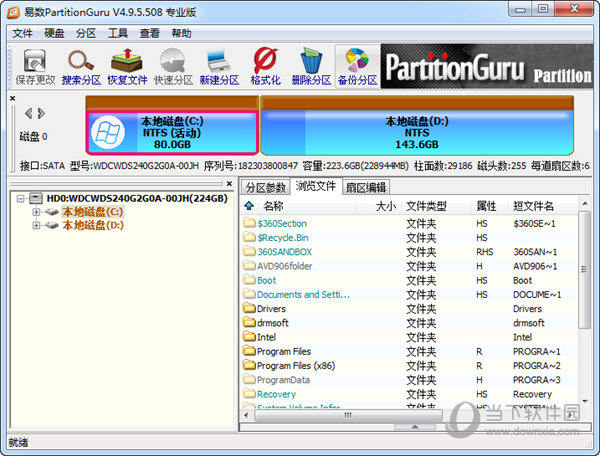
Task: Sort files by 文件类型 column header
Action: point(436,206)
